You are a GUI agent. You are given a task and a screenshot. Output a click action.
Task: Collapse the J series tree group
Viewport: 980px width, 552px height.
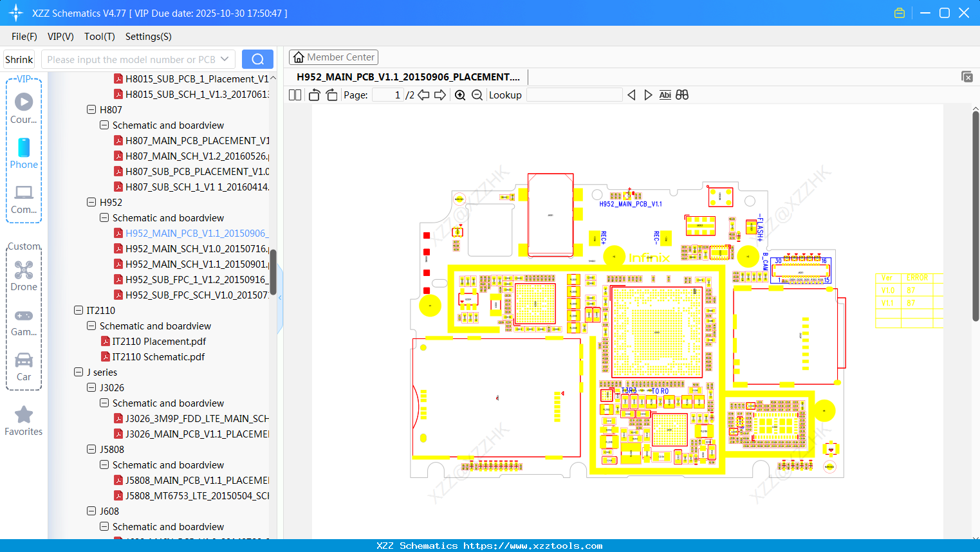[79, 372]
